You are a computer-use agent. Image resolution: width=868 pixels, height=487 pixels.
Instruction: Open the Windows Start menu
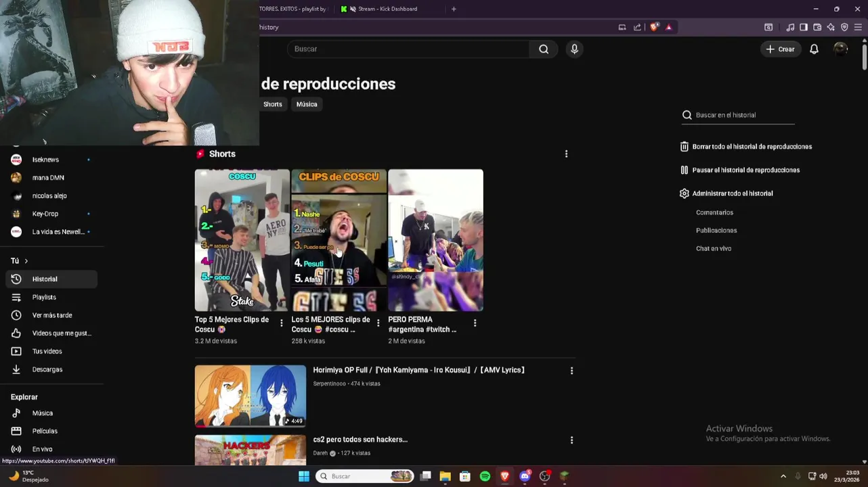pos(304,476)
